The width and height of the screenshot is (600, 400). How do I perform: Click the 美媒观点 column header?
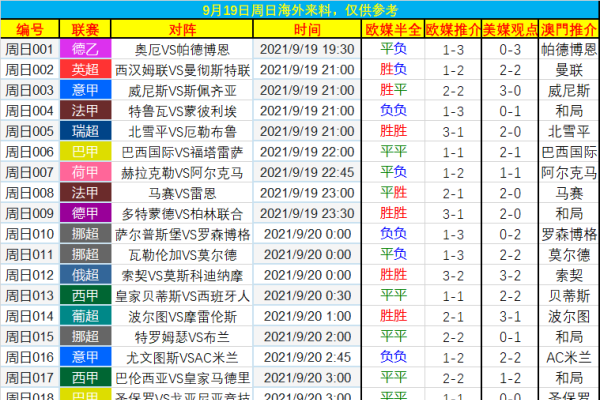point(510,29)
